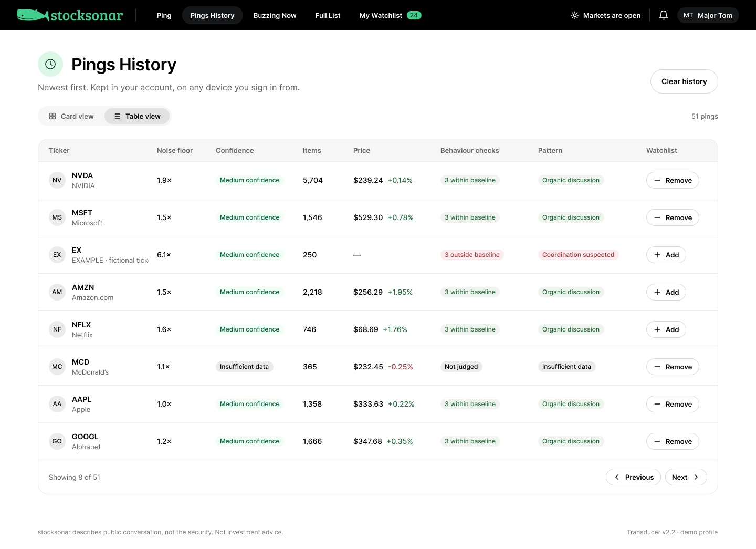Click the sun icon beside Markets are open
The height and width of the screenshot is (549, 756).
tap(575, 15)
